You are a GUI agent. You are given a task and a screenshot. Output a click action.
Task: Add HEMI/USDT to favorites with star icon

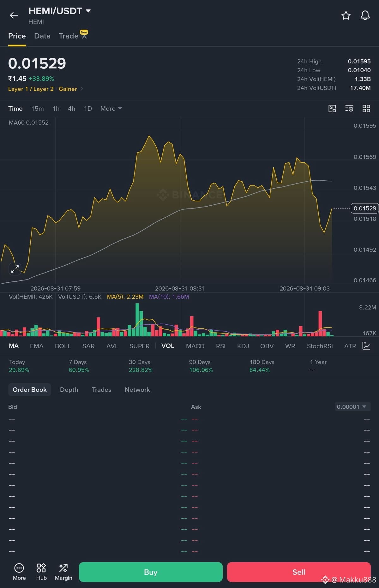coord(346,15)
